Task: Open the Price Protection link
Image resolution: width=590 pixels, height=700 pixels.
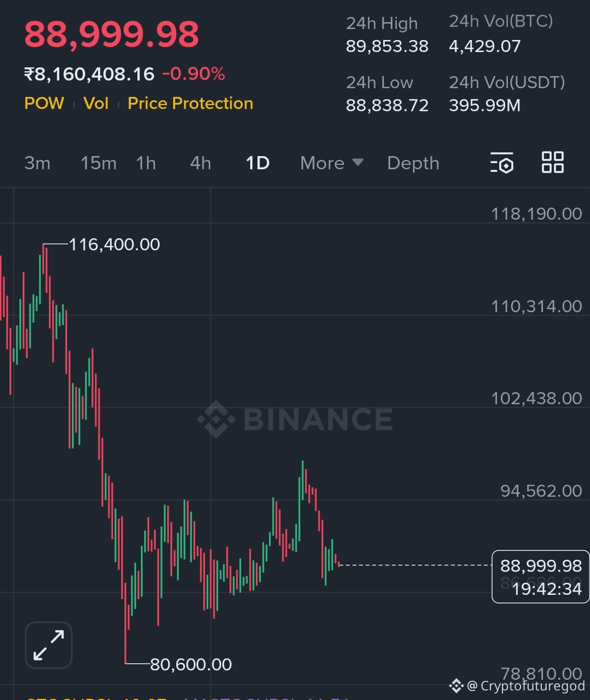Action: pos(190,103)
